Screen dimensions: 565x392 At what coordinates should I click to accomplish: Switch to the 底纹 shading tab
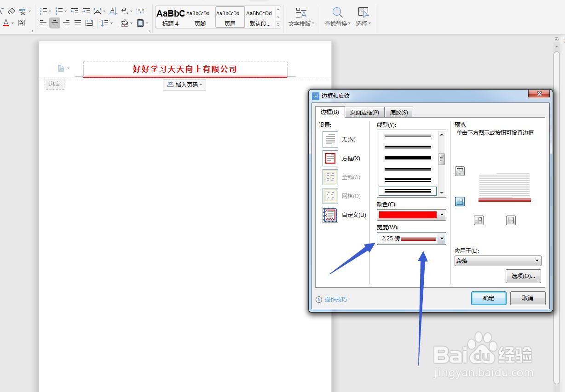point(398,112)
